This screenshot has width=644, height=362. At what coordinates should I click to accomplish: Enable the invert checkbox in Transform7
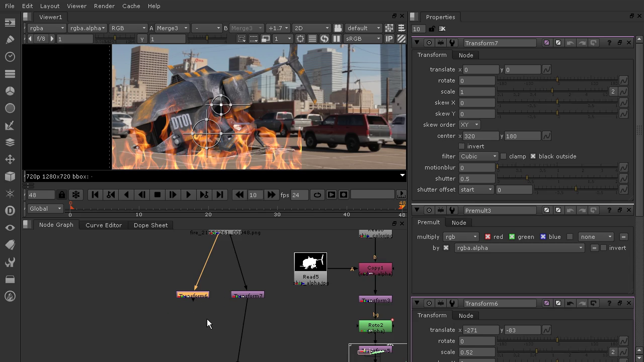click(462, 146)
